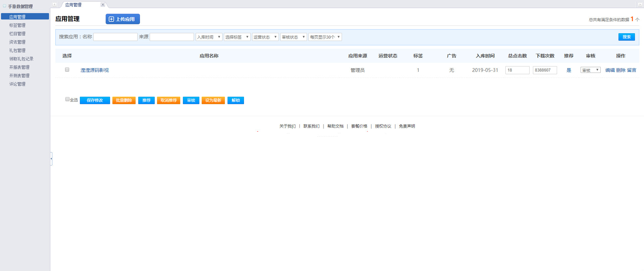
Task: Click the 保存修改 button
Action: 95,100
